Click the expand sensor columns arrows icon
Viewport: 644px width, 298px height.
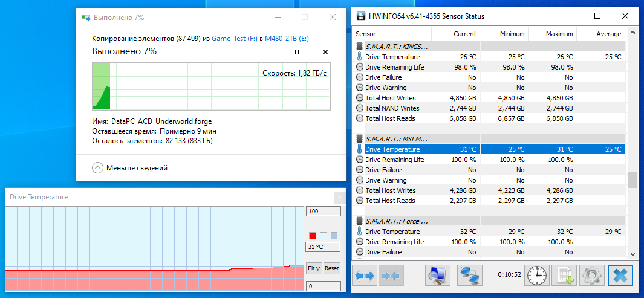pos(365,276)
